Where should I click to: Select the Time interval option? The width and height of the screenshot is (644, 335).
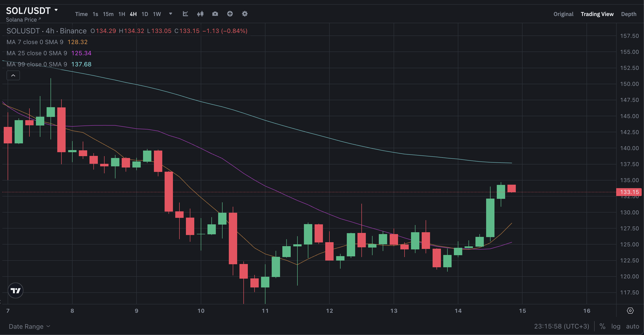[x=81, y=14]
